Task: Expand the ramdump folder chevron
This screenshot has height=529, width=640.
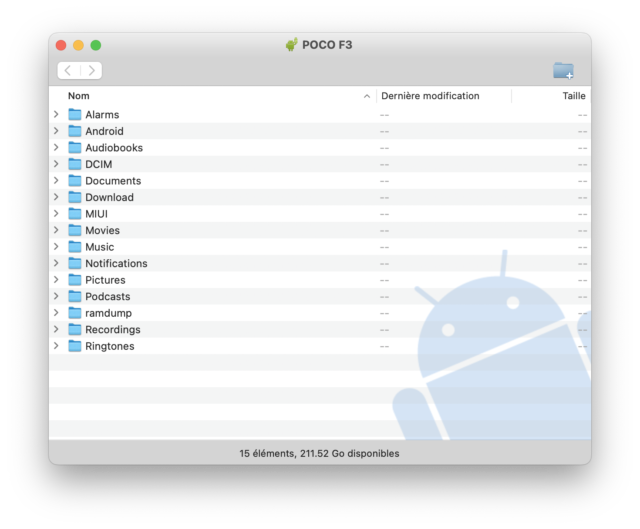Action: 56,313
